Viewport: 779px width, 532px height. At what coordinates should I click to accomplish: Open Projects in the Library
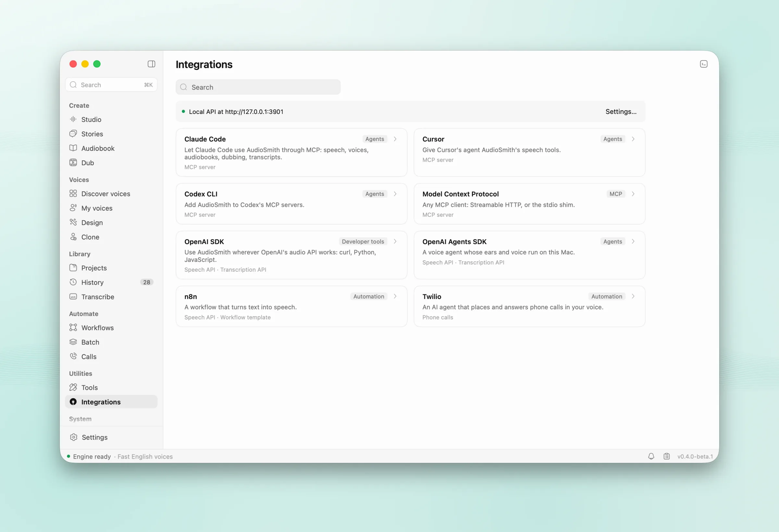coord(111,268)
